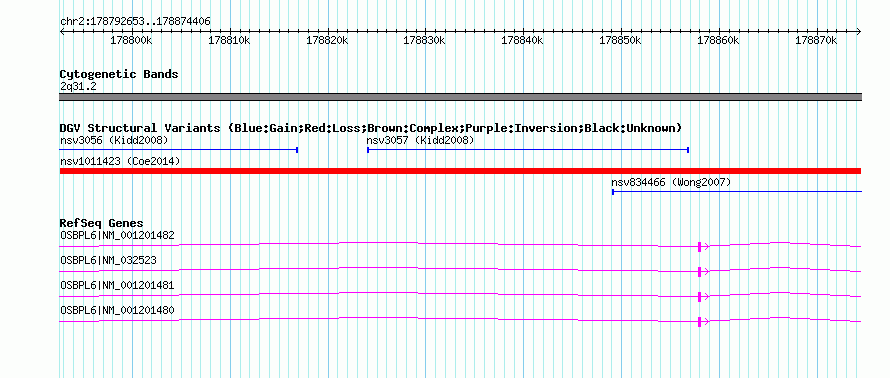Click the exon block on NM_001201481 transcript

[x=700, y=296]
